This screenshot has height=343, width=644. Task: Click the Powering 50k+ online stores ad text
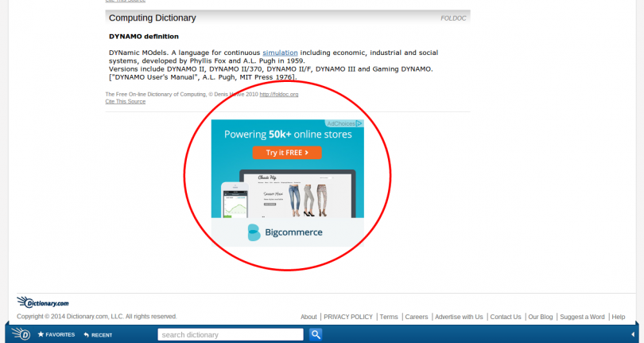(288, 134)
